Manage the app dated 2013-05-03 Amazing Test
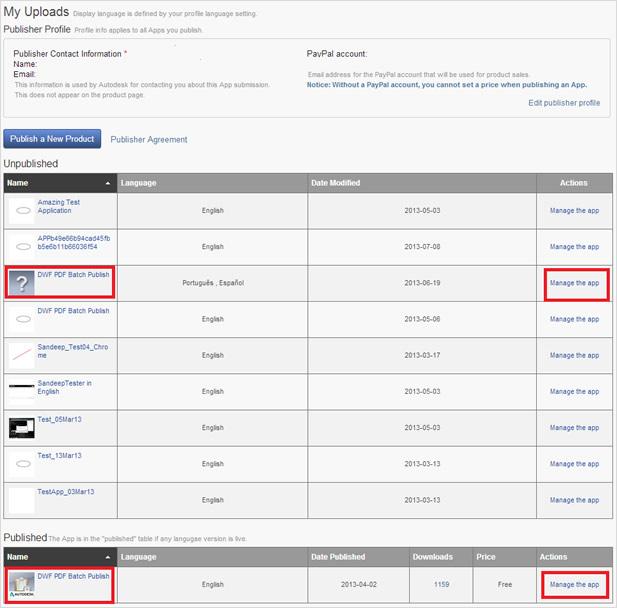 pos(574,211)
